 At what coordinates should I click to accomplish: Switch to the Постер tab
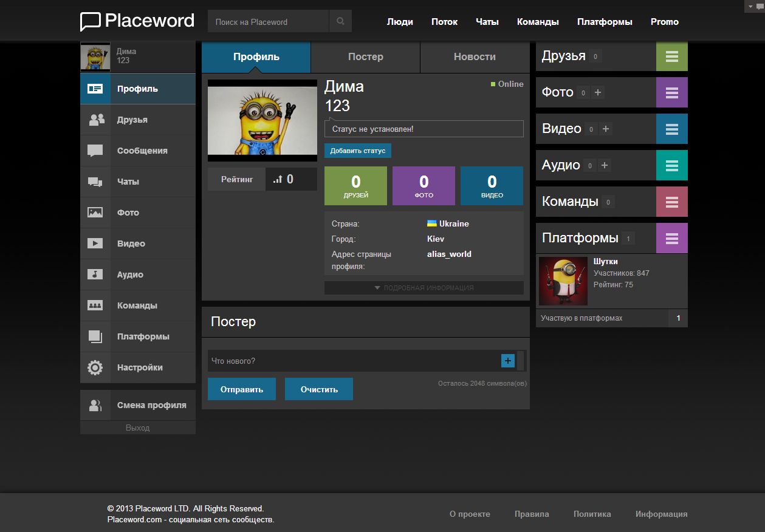[366, 57]
